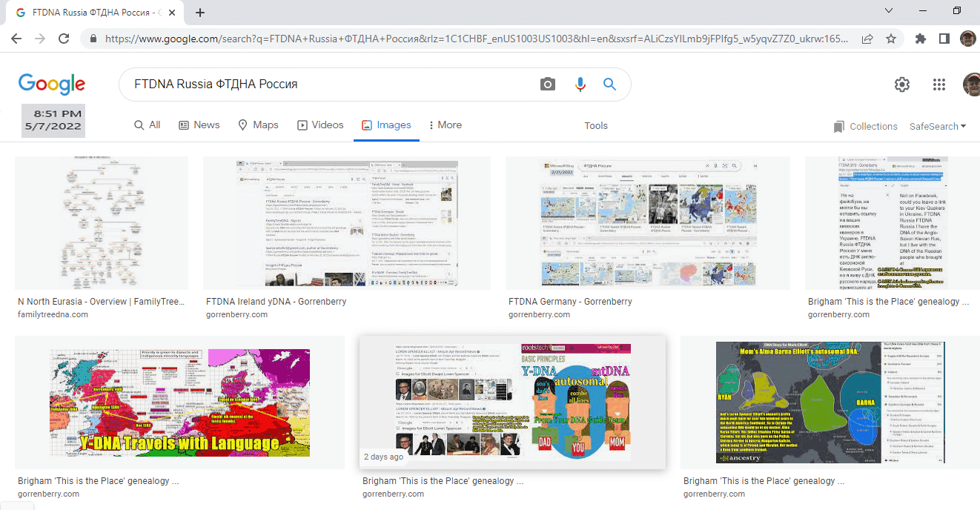Click gorrenberry.com under FTDNA Ireland result
The width and height of the screenshot is (980, 510).
pos(236,314)
